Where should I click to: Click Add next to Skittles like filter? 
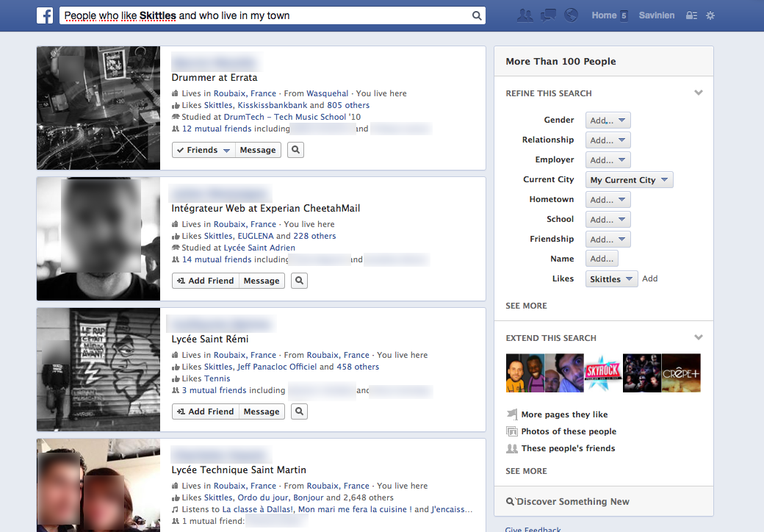click(649, 278)
